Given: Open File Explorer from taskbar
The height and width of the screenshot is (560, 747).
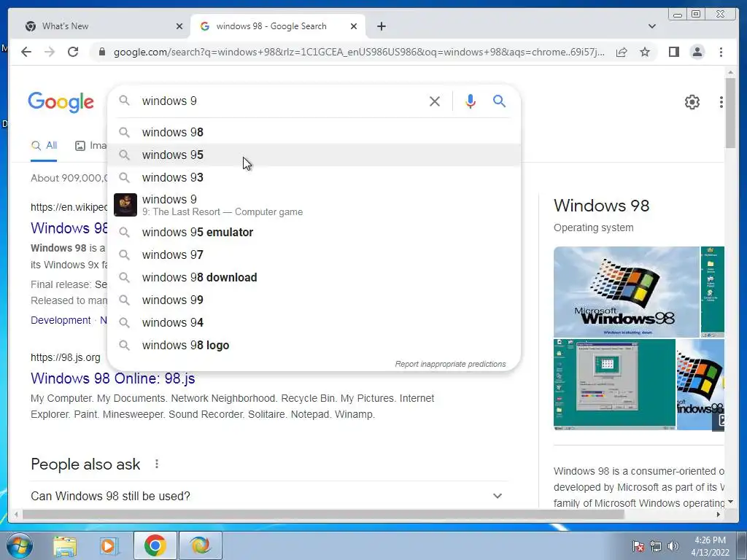Looking at the screenshot, I should click(65, 545).
